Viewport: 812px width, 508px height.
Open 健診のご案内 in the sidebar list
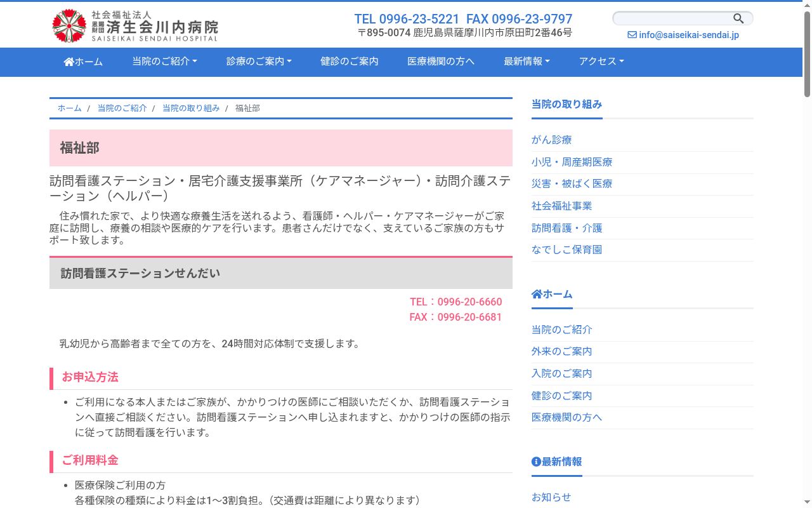(x=562, y=396)
